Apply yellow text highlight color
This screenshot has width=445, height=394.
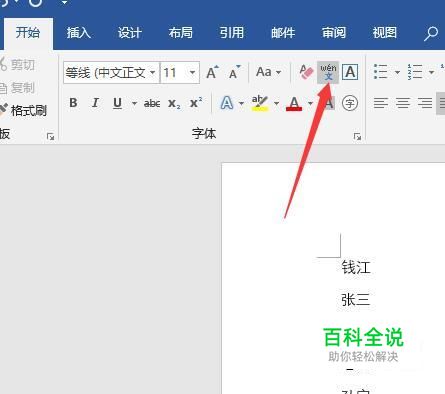[260, 103]
